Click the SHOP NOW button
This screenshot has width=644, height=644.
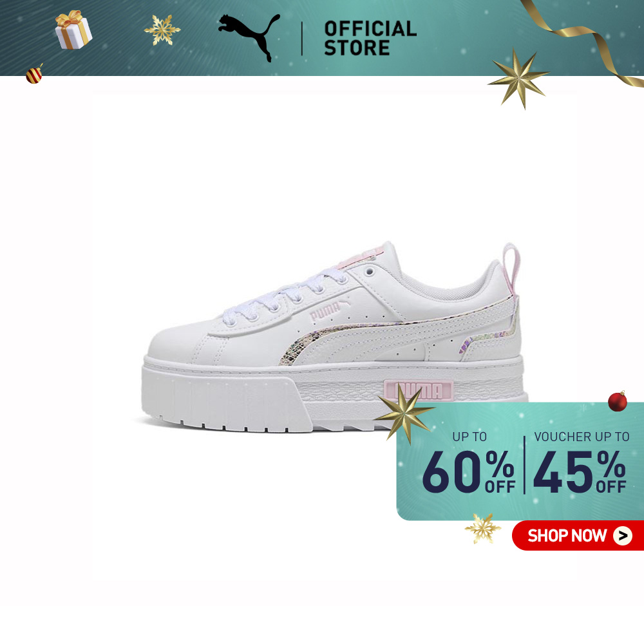point(578,536)
